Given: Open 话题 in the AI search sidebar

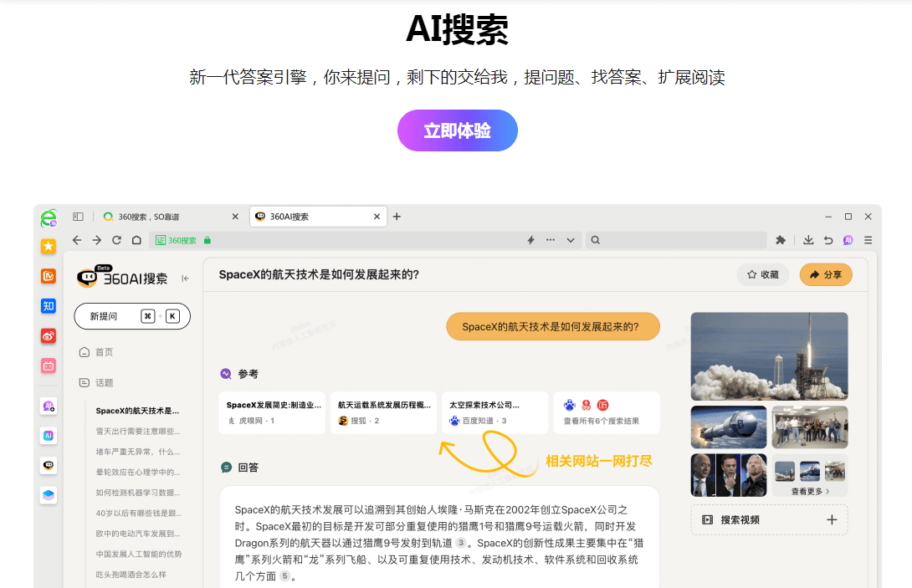Looking at the screenshot, I should pyautogui.click(x=100, y=382).
